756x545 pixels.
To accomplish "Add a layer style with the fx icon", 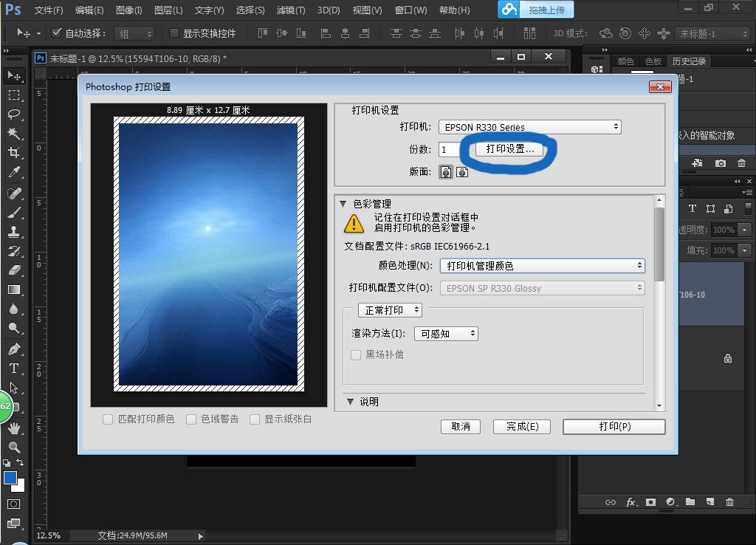I will click(x=632, y=501).
